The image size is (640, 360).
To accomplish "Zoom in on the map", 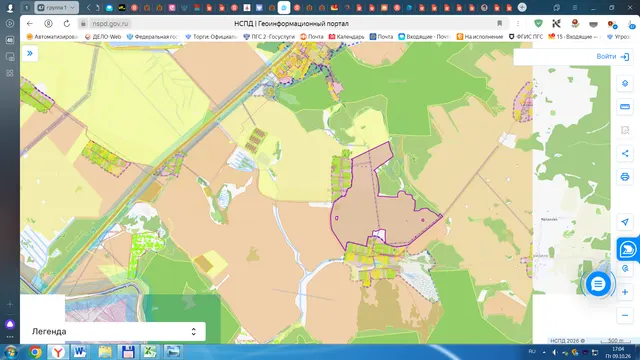I will (x=624, y=292).
